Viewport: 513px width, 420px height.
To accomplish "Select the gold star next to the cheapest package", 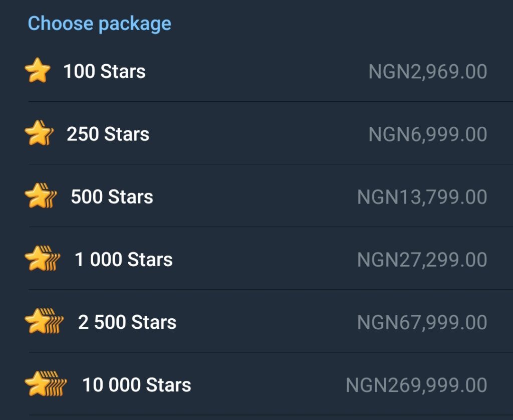I will (38, 71).
